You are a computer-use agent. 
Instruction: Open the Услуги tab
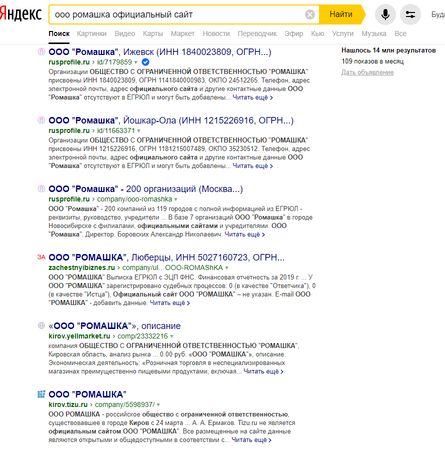[x=343, y=34]
